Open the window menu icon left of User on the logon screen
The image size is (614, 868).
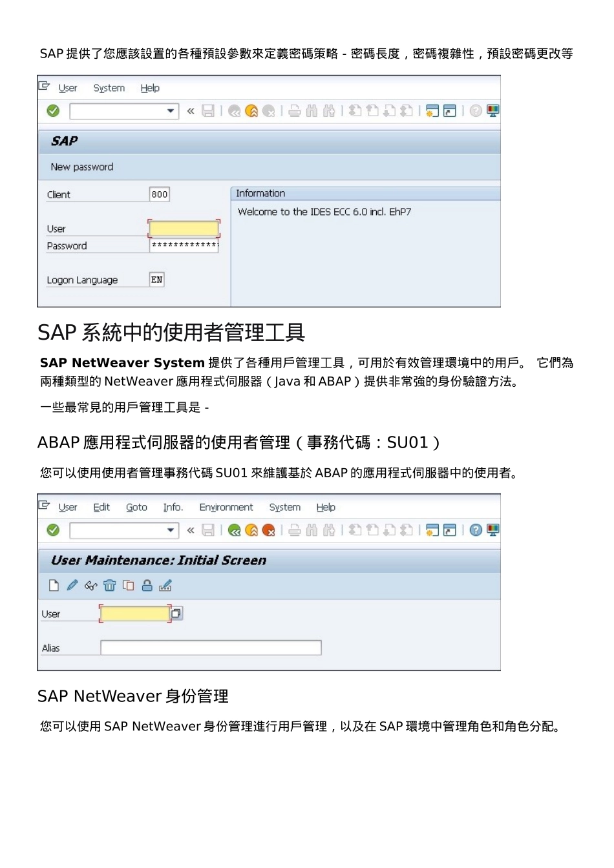tap(44, 86)
